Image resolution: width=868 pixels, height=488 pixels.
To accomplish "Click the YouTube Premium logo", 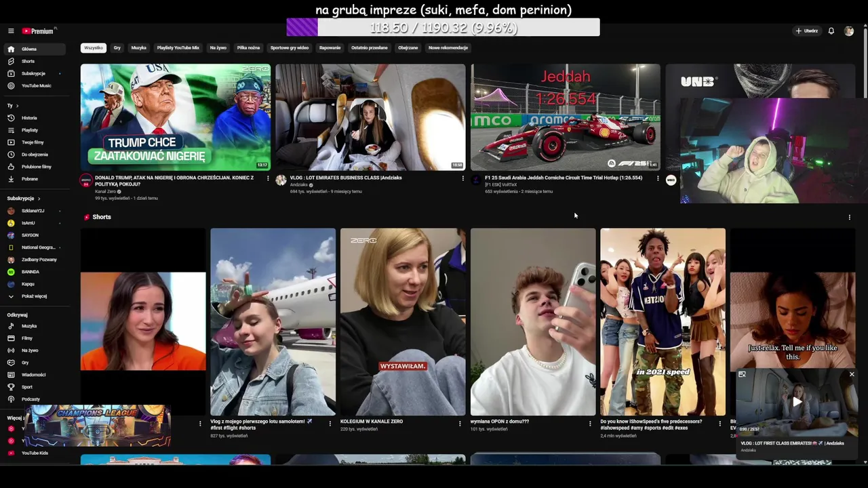I will (39, 31).
